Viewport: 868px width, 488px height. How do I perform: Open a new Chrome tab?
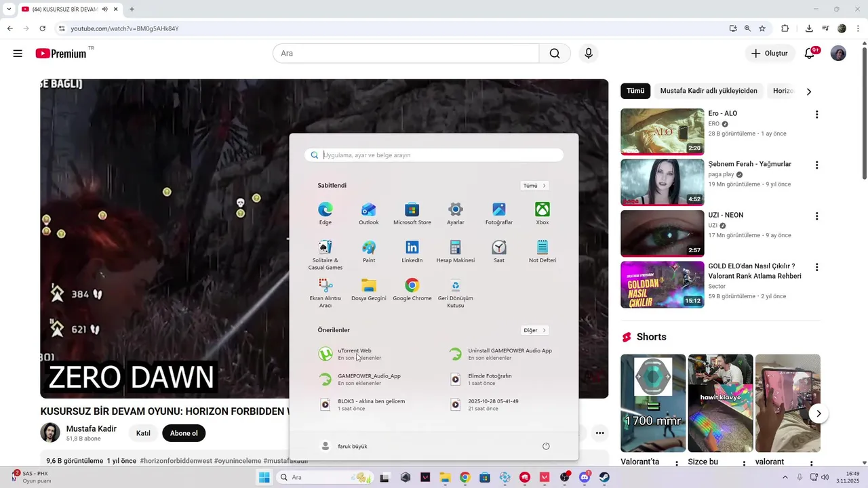tap(132, 9)
